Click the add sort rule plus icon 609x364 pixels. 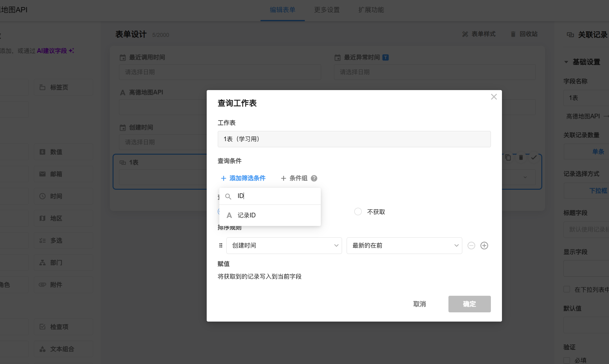point(484,246)
